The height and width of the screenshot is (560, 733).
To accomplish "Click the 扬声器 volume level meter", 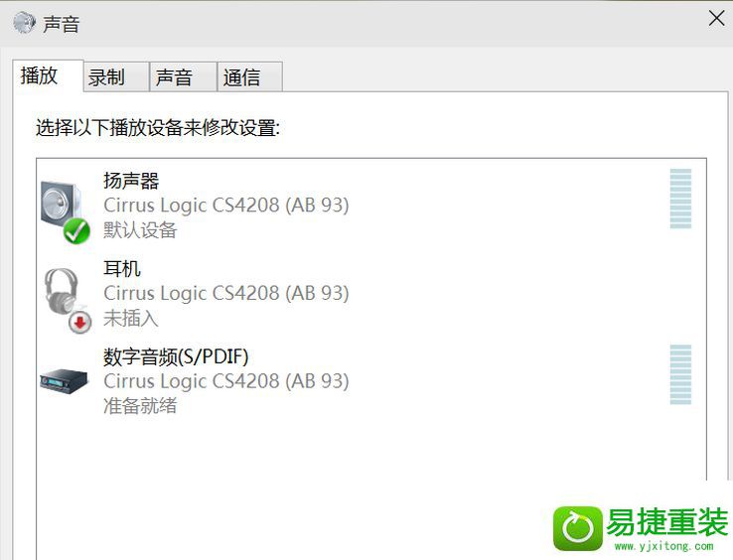I will coord(680,199).
